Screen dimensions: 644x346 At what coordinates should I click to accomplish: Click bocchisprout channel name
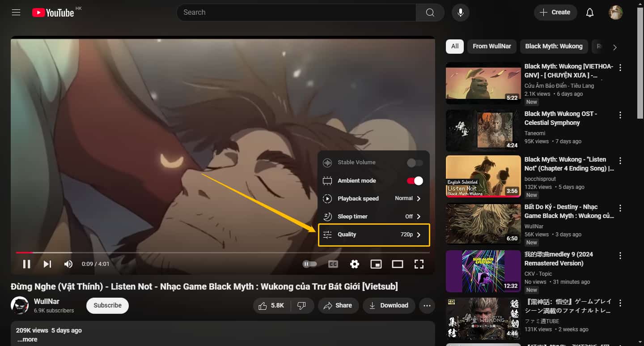click(x=540, y=179)
